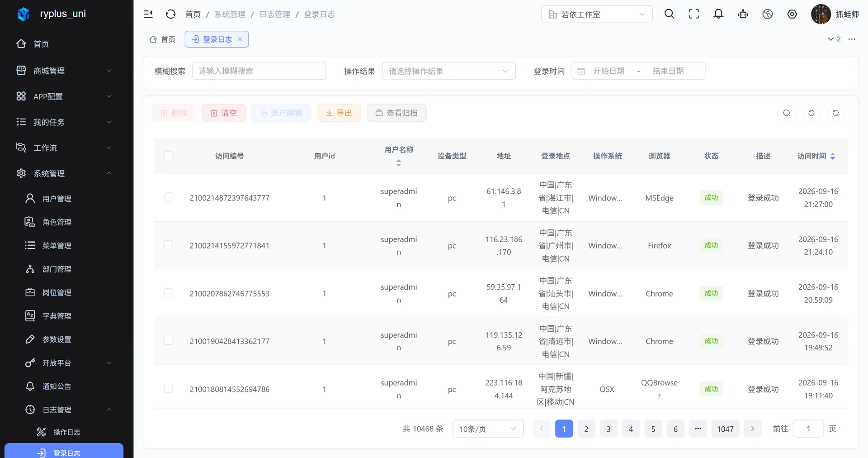Image resolution: width=868 pixels, height=458 pixels.
Task: Open the layout settings gear icon
Action: tap(792, 14)
